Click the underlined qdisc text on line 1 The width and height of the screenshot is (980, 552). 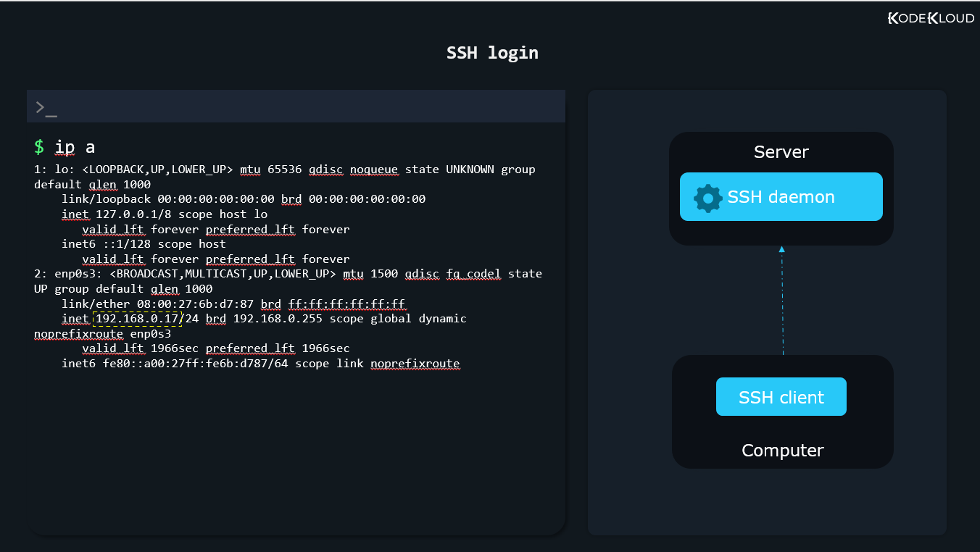click(x=325, y=169)
